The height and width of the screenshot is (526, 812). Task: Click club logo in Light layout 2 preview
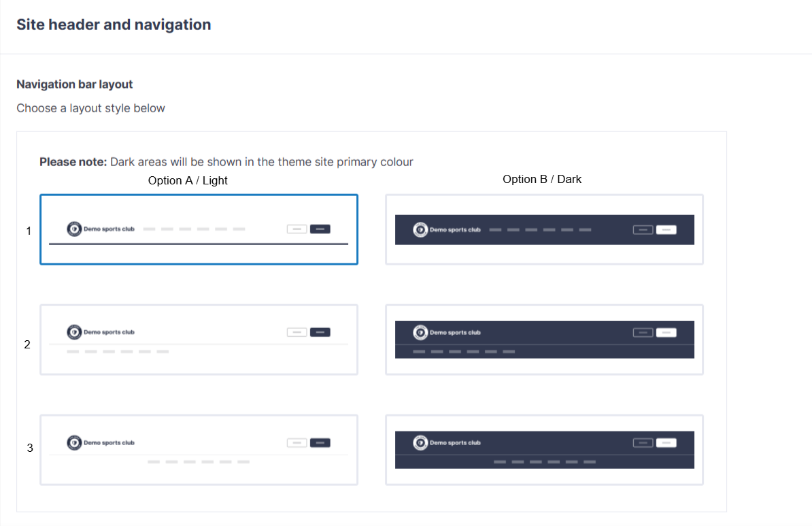tap(74, 332)
